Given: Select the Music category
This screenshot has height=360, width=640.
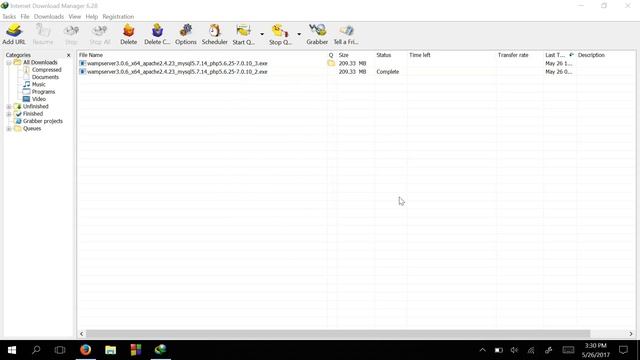Looking at the screenshot, I should coord(39,84).
